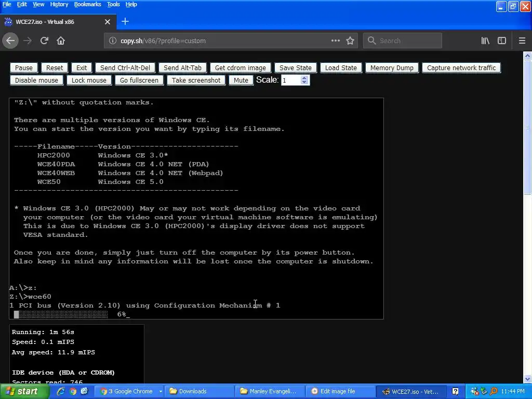The height and width of the screenshot is (399, 532).
Task: Open the Firefox hamburger menu
Action: tap(522, 41)
